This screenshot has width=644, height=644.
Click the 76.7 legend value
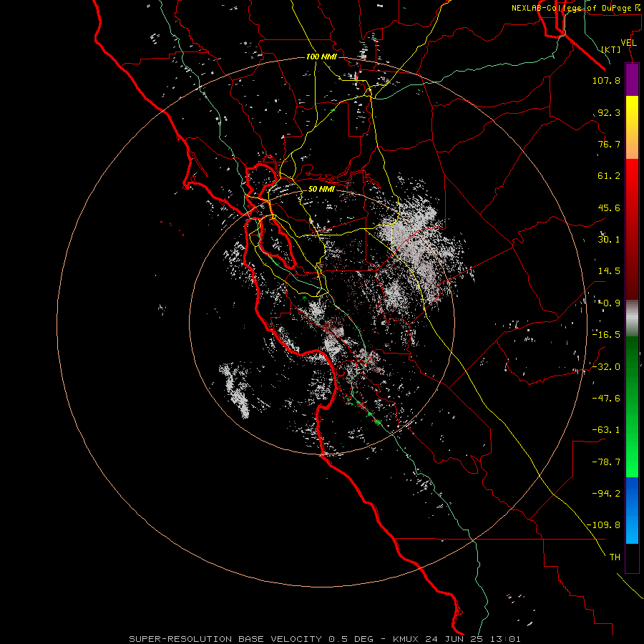point(609,144)
